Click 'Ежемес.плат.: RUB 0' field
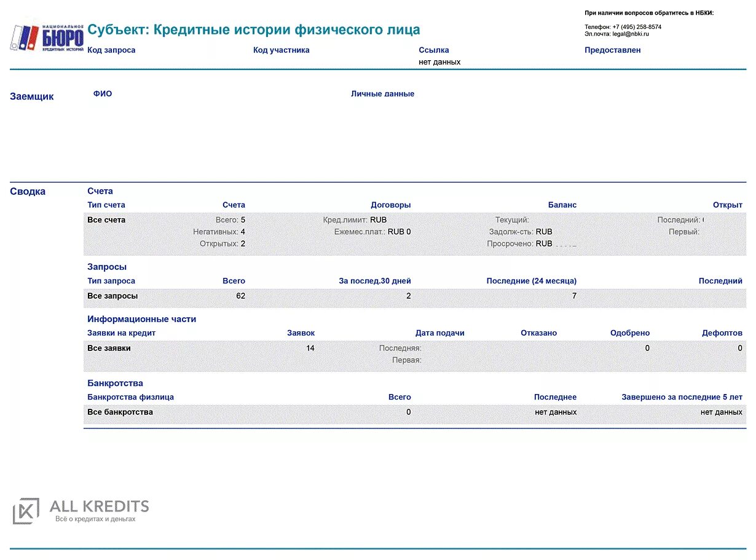This screenshot has width=756, height=560. 373,232
